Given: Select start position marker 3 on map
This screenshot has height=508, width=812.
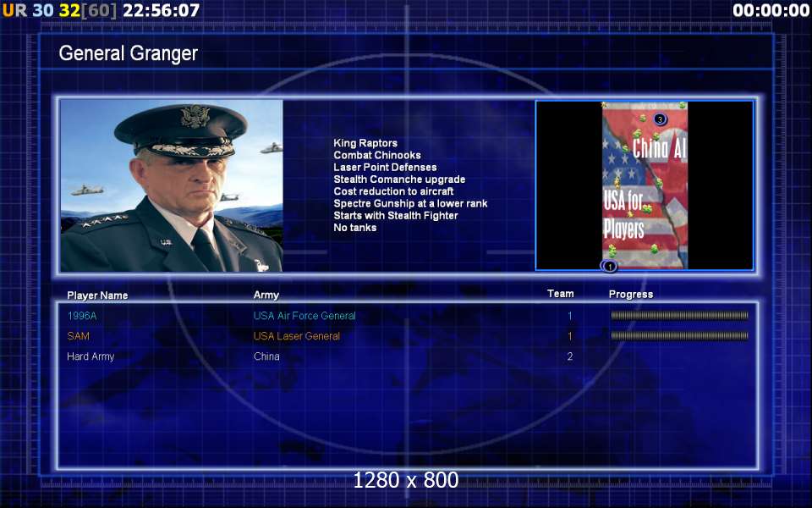Looking at the screenshot, I should (660, 119).
